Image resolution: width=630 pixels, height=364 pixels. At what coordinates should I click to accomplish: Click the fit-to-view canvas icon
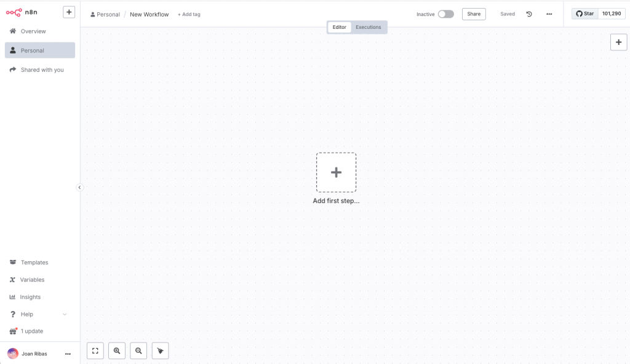click(95, 350)
